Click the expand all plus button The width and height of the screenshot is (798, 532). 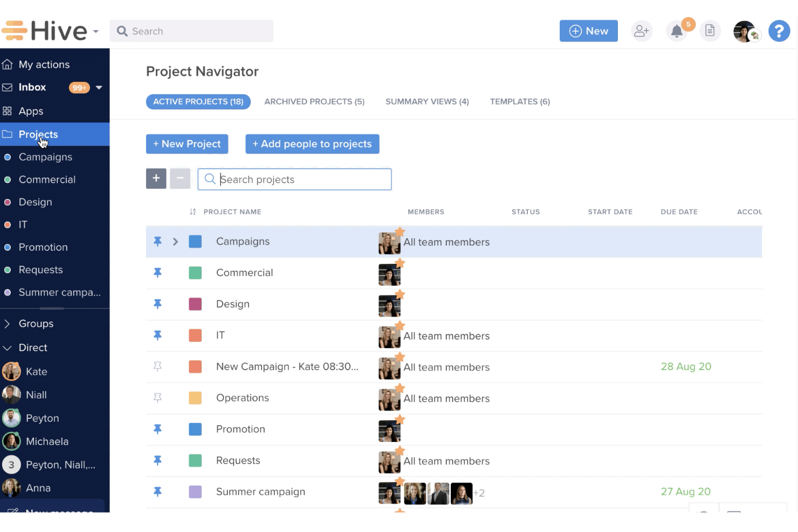[x=156, y=178]
